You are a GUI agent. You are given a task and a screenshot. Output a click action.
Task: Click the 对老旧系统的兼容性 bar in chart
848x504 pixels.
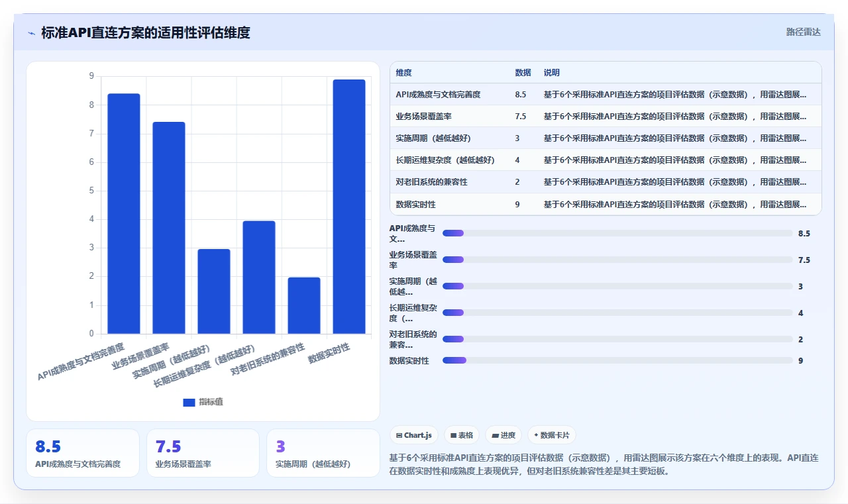(304, 305)
